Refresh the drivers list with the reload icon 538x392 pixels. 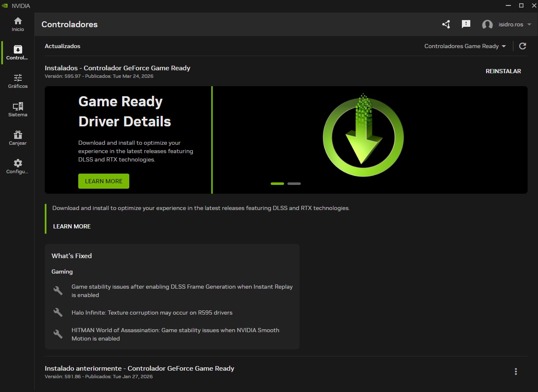click(x=522, y=46)
